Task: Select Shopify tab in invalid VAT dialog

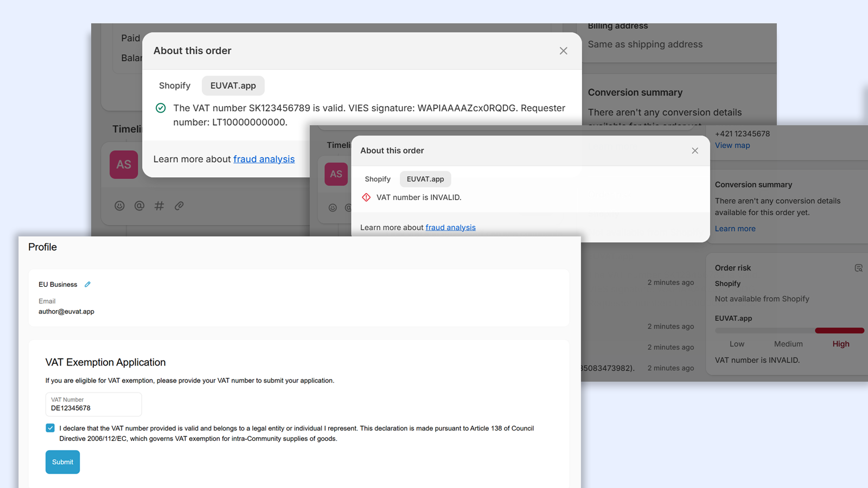Action: click(x=378, y=179)
